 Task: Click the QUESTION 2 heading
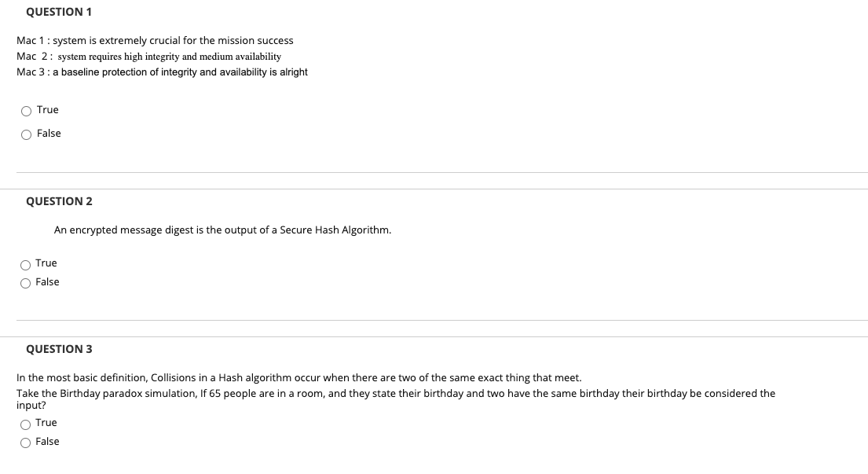click(59, 201)
